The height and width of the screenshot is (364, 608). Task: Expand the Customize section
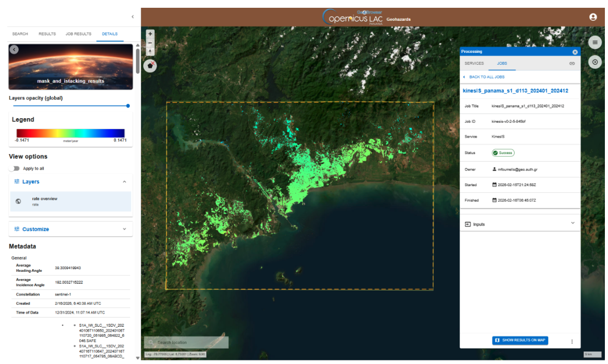(x=124, y=229)
